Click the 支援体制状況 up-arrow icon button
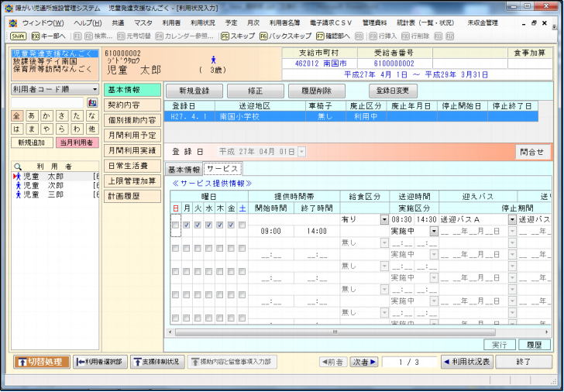The image size is (564, 392). click(158, 362)
